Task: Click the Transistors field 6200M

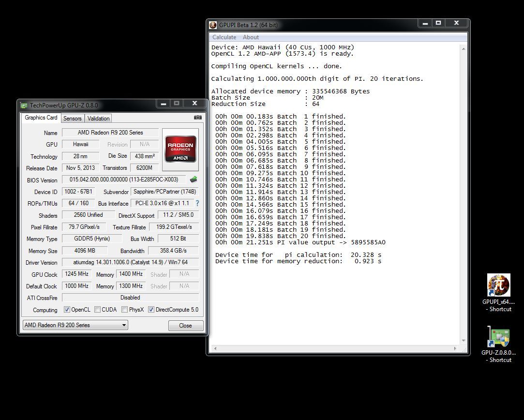Action: [144, 168]
